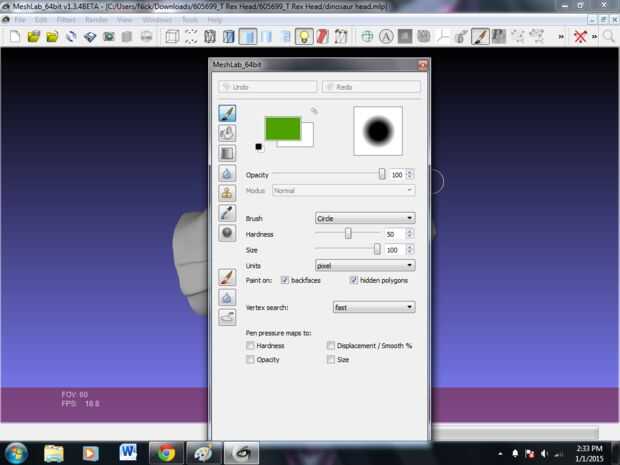Open Google Chrome from the taskbar
The image size is (620, 465).
[166, 453]
